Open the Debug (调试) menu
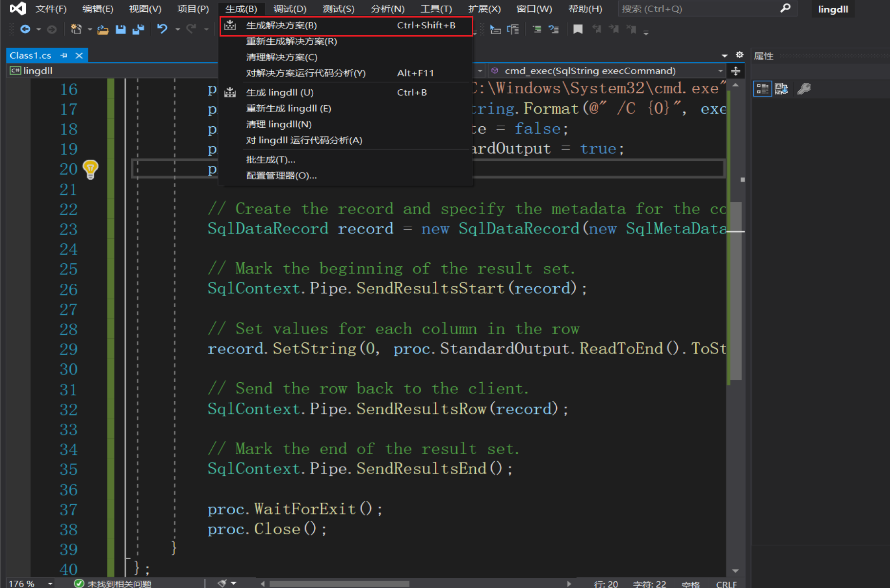Viewport: 890px width, 588px height. pos(290,9)
